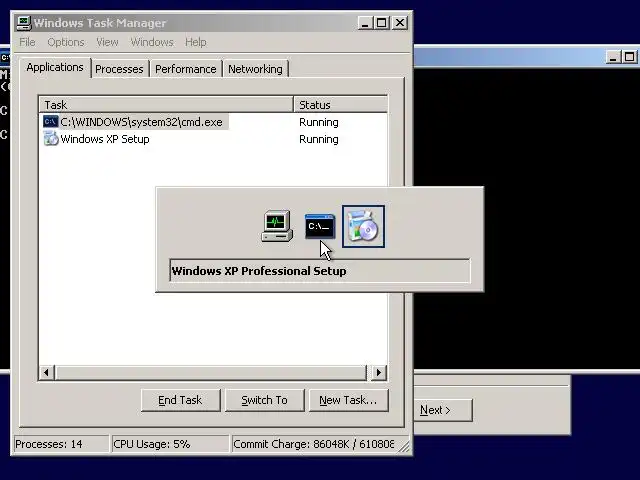Close the Windows Task Manager window
The width and height of the screenshot is (640, 480).
tap(400, 23)
